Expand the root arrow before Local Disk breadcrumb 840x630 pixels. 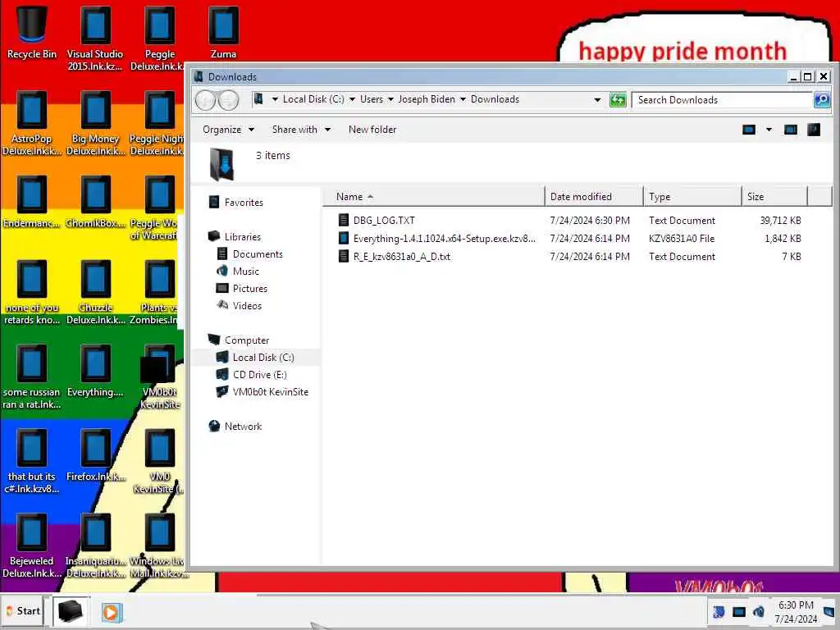275,99
